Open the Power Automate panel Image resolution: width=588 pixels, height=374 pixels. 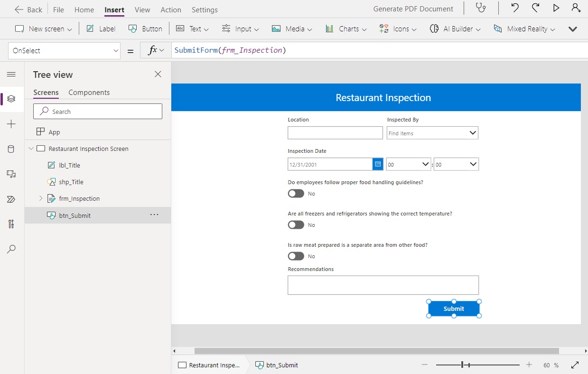11,199
